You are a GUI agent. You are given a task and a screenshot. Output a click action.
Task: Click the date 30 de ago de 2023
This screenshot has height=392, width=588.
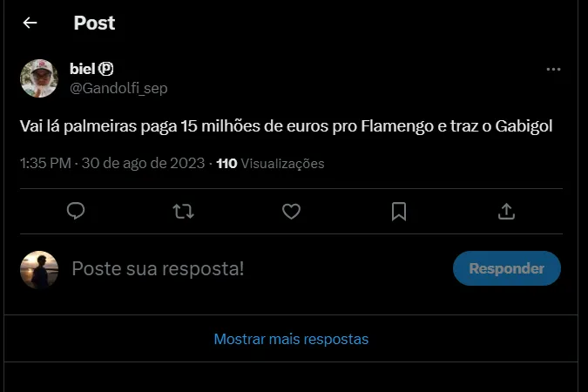point(143,163)
